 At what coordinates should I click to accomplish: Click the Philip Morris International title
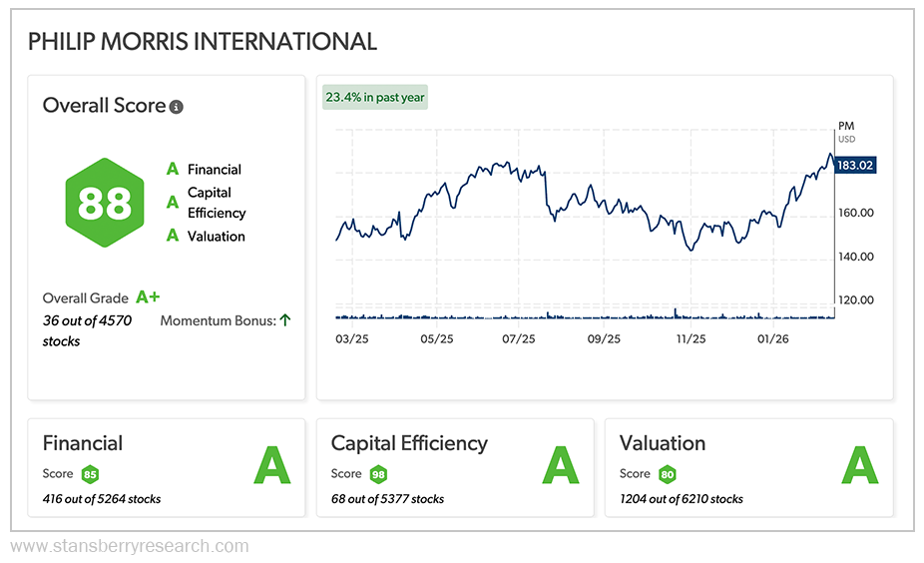click(203, 42)
